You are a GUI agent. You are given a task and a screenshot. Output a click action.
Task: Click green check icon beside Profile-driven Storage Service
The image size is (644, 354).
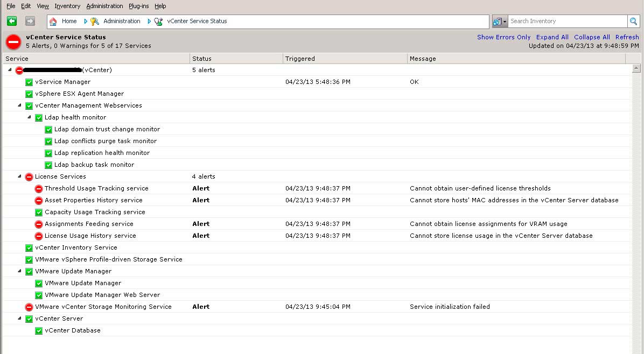[x=29, y=260]
